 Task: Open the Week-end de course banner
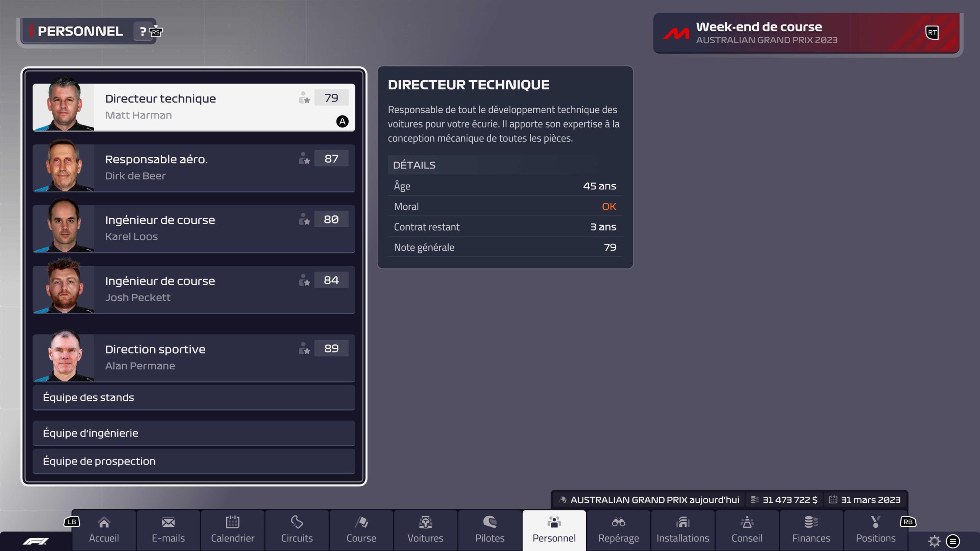(x=806, y=33)
